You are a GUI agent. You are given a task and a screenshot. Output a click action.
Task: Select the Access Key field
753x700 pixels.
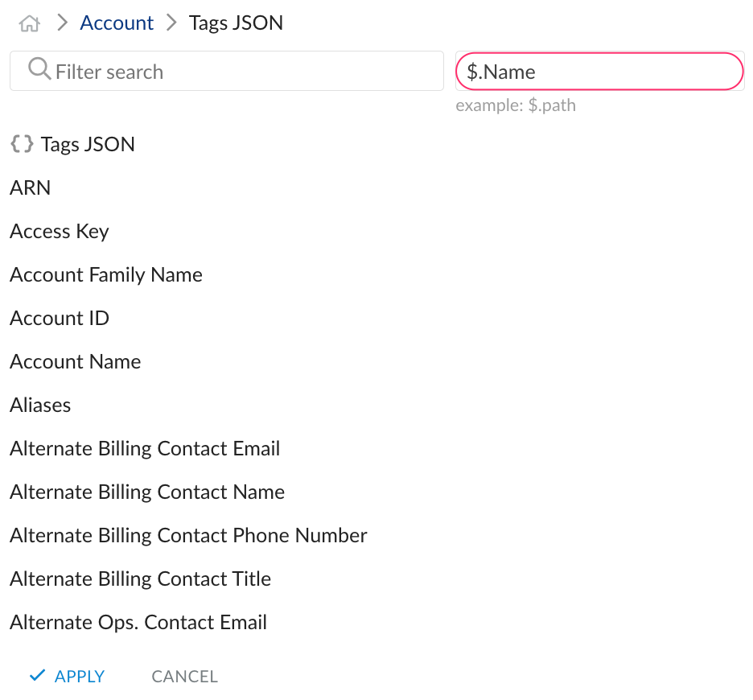[x=60, y=231]
